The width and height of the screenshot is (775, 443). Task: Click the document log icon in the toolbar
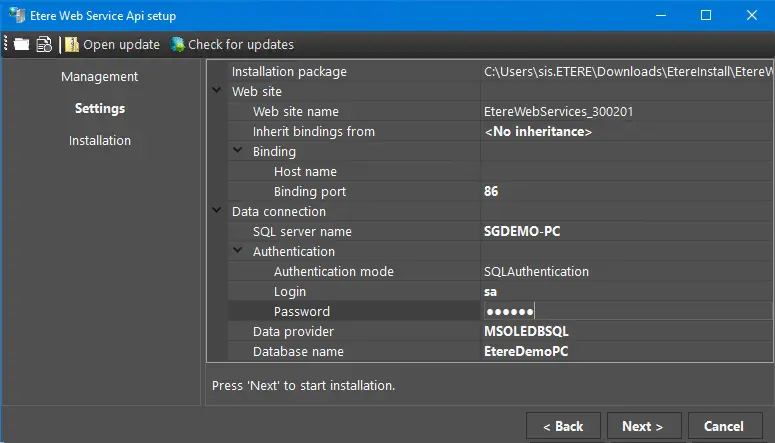coord(44,44)
